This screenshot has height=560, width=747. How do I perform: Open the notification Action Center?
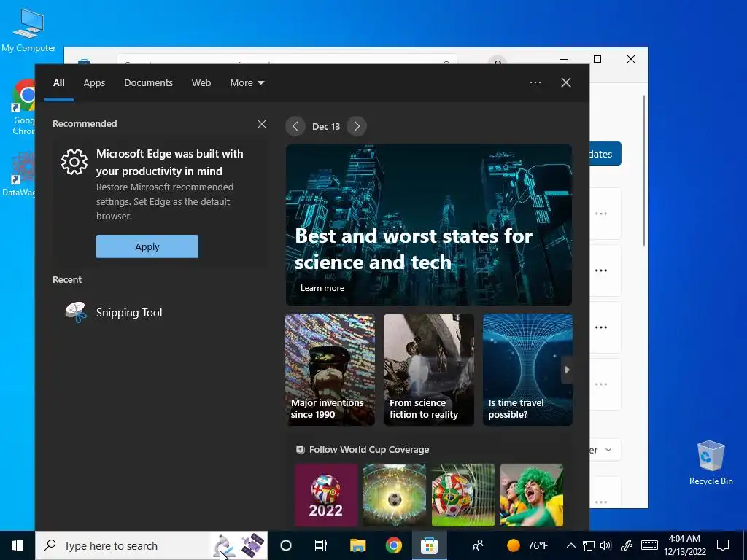click(x=723, y=545)
